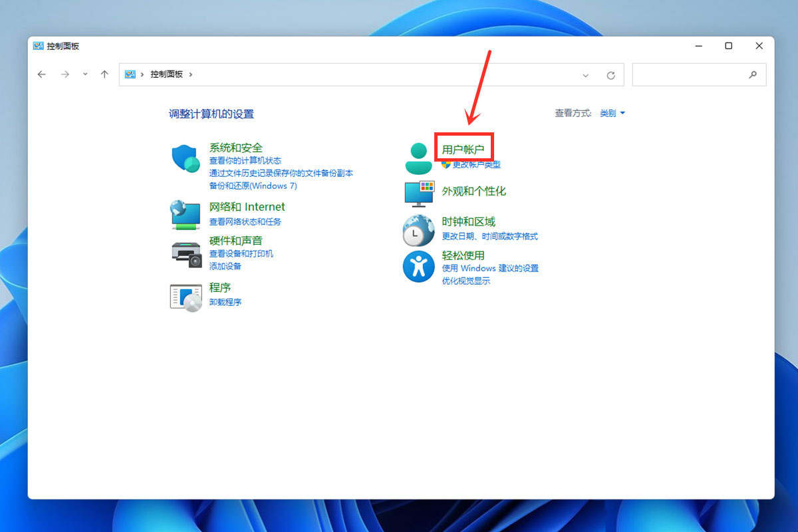Click the Control Panel icon in address bar
798x532 pixels.
click(x=129, y=74)
